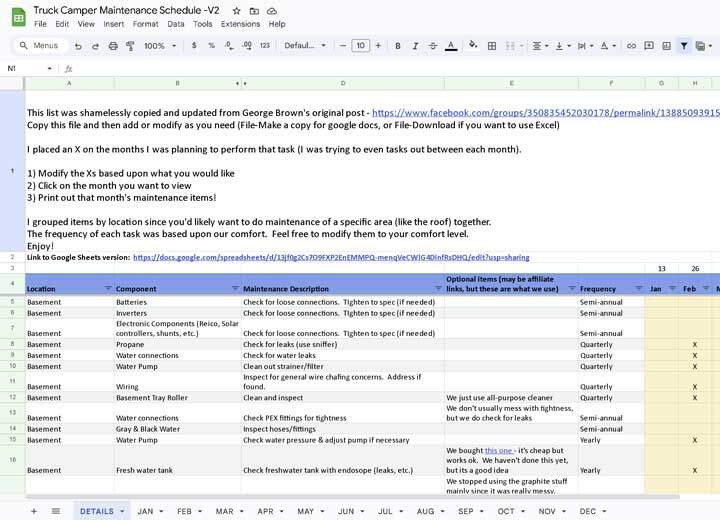The height and width of the screenshot is (520, 720).
Task: Open the Borders tool
Action: (x=492, y=46)
